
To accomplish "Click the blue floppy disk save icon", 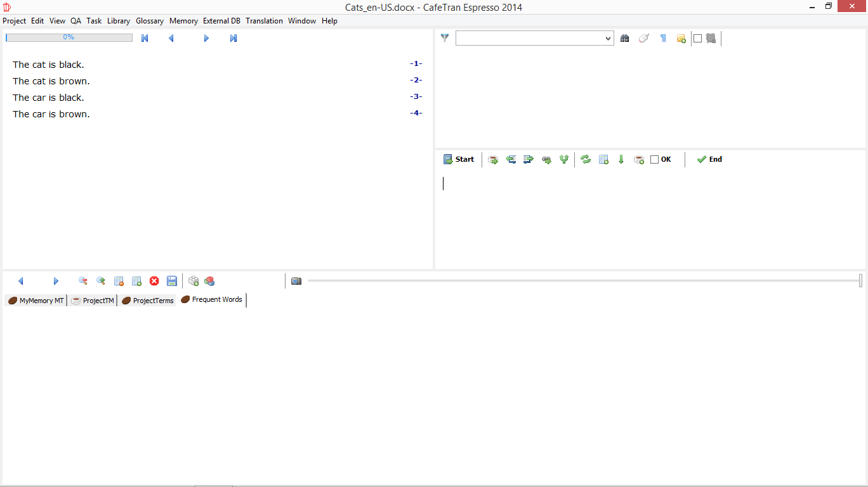I will click(x=172, y=281).
